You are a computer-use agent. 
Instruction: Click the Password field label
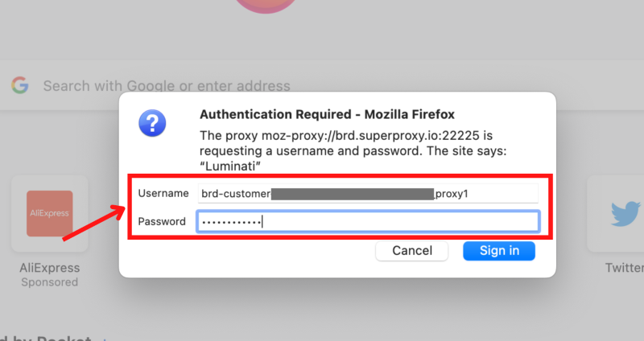click(163, 221)
